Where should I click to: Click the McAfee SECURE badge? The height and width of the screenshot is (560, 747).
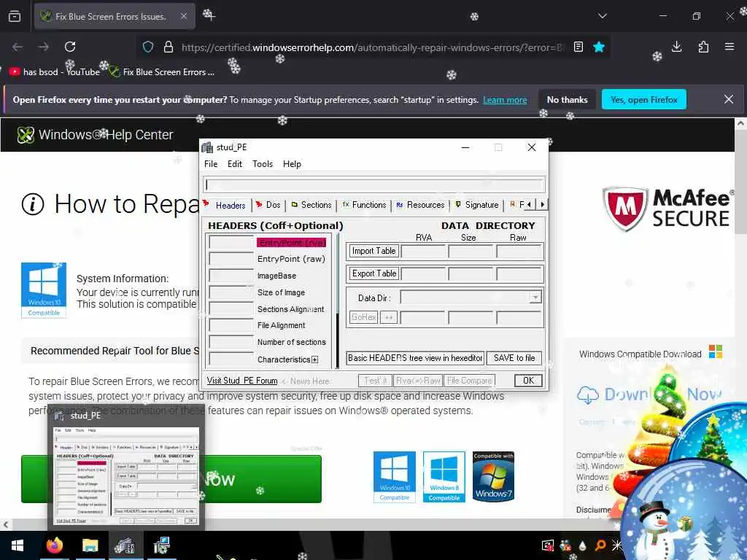click(668, 209)
